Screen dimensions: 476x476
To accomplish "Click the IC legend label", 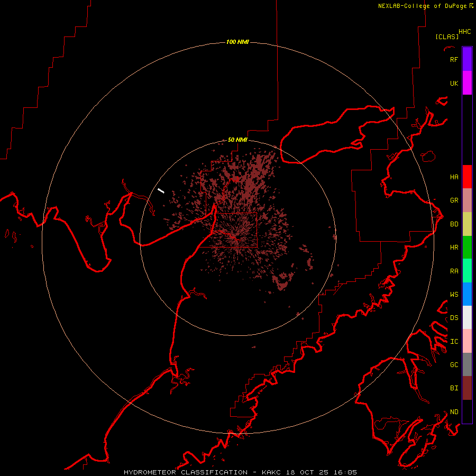I will pos(454,341).
